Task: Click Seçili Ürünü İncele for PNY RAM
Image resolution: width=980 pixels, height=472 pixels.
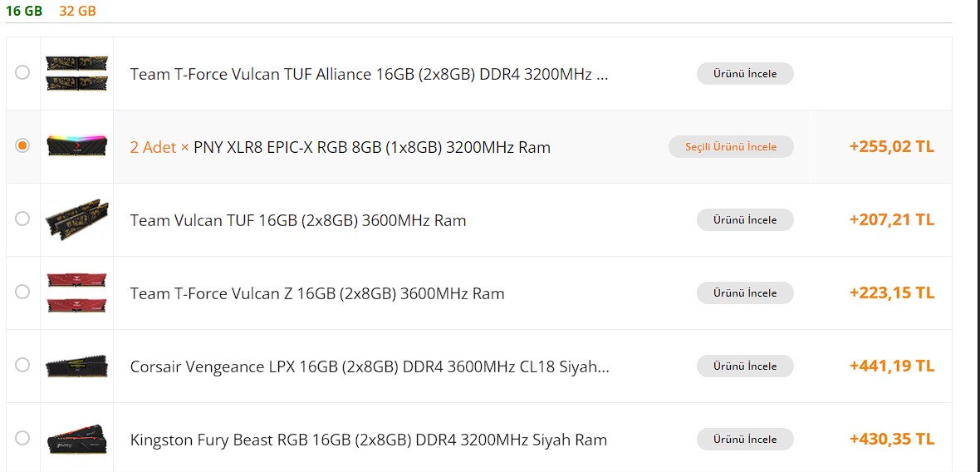Action: pyautogui.click(x=731, y=147)
